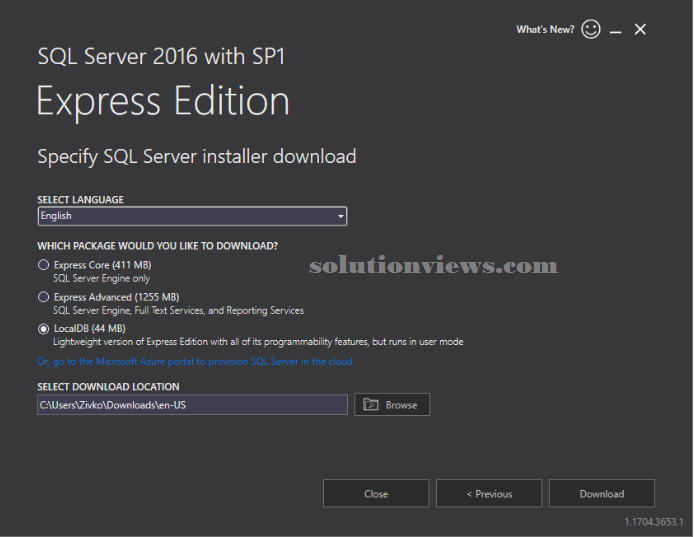Select the LocalDB (44 MB) radio button
The width and height of the screenshot is (695, 537).
43,329
